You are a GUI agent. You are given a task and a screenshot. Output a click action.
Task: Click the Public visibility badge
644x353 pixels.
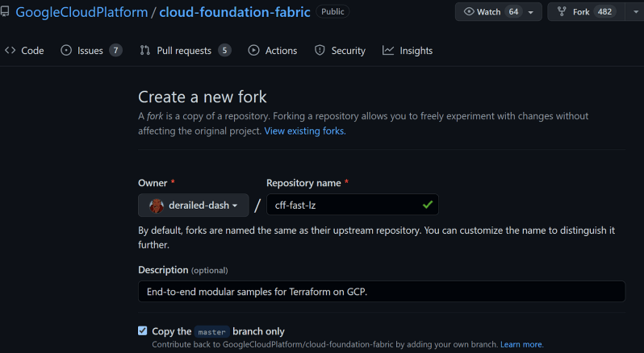(332, 11)
